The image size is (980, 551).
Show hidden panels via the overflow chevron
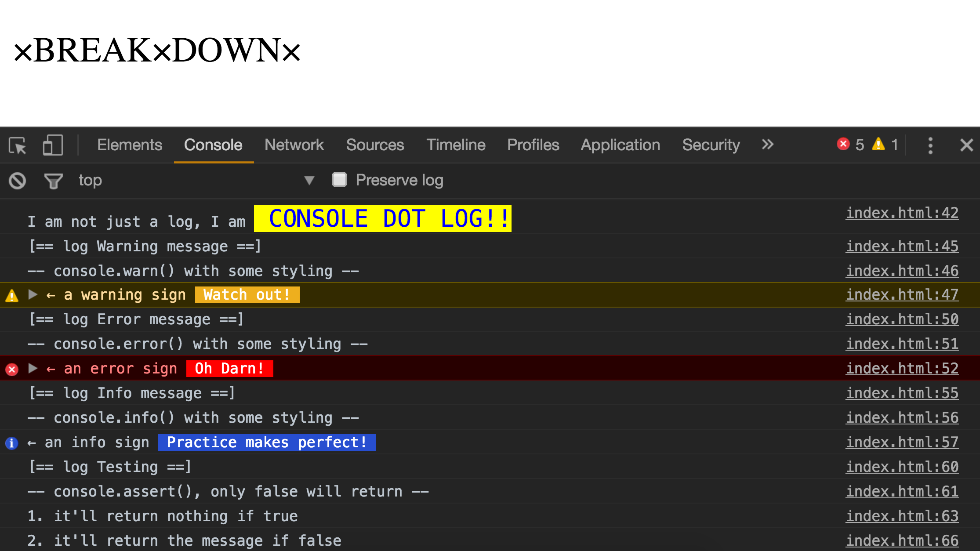point(767,145)
